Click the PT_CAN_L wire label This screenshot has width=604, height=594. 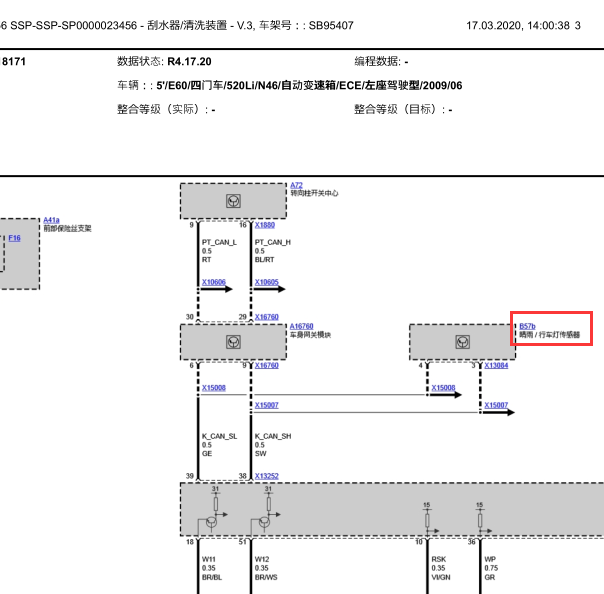click(x=219, y=242)
